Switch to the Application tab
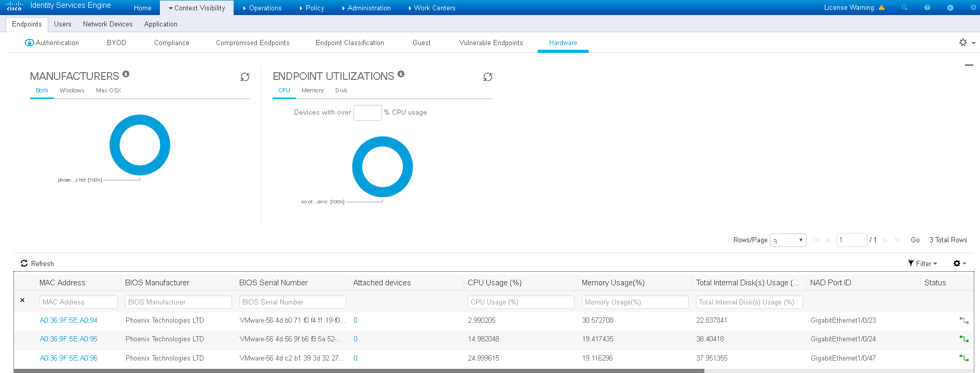Image resolution: width=980 pixels, height=373 pixels. point(161,24)
